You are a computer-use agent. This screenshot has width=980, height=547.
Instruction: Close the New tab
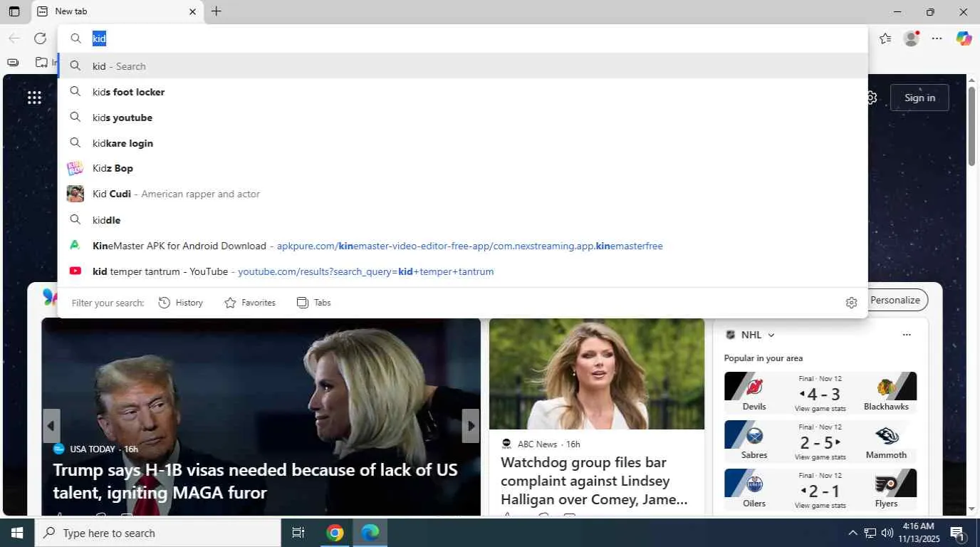[192, 11]
